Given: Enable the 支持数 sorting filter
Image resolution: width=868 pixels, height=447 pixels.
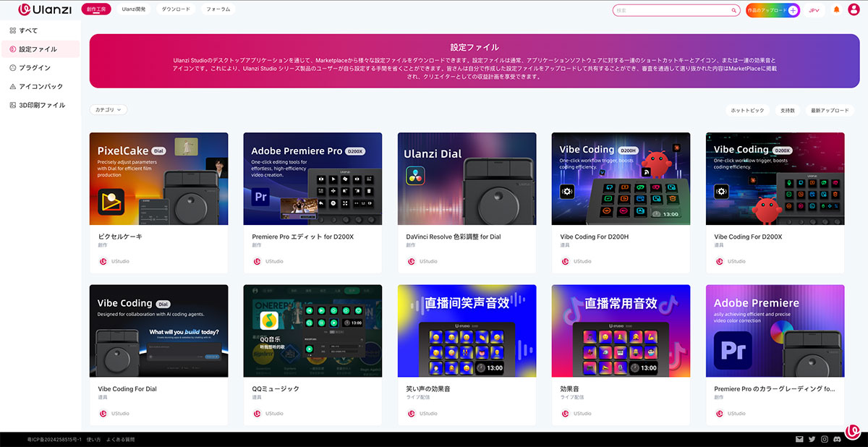Looking at the screenshot, I should pos(788,109).
